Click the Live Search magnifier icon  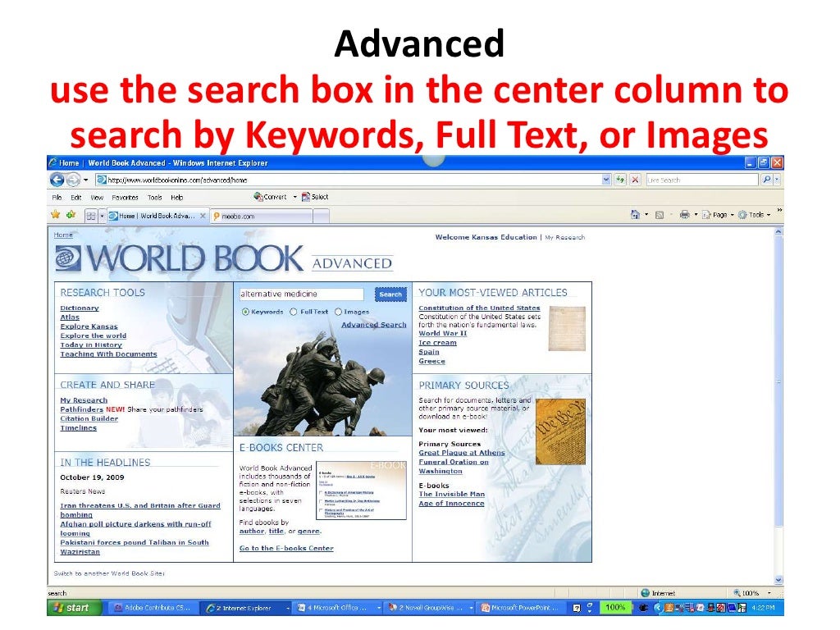click(767, 180)
